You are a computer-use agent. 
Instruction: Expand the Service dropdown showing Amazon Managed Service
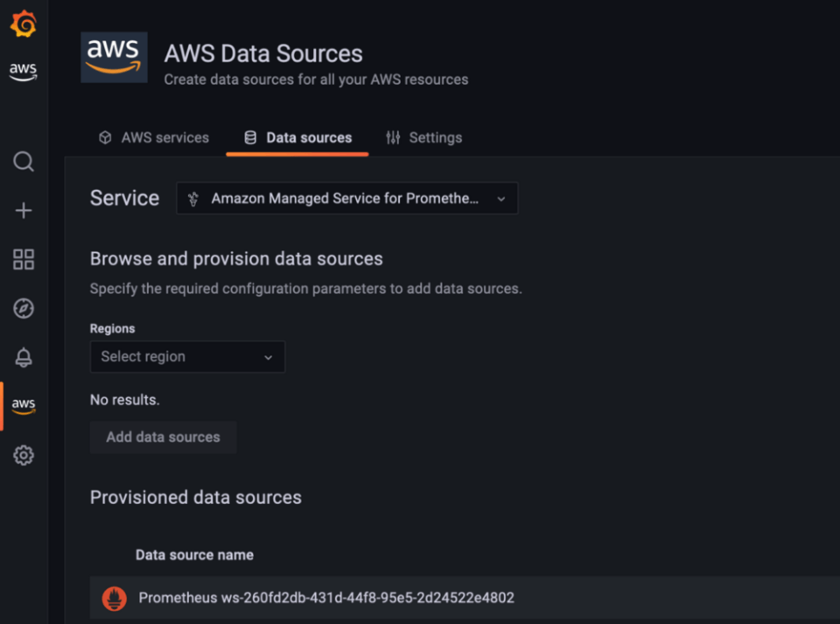pyautogui.click(x=347, y=199)
